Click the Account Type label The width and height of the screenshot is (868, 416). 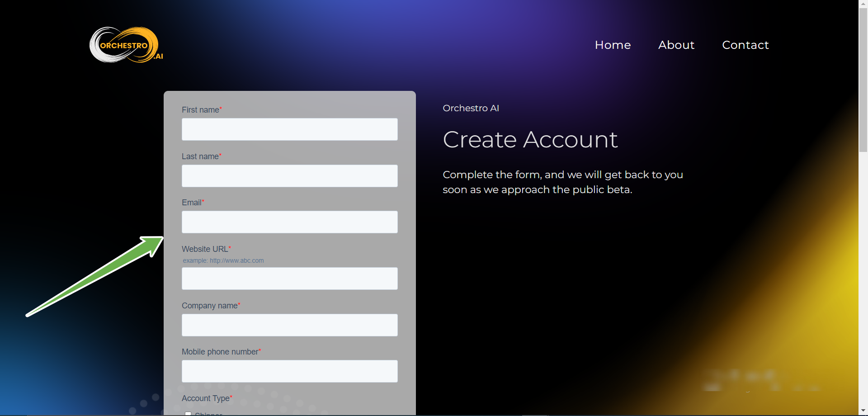[x=207, y=398]
